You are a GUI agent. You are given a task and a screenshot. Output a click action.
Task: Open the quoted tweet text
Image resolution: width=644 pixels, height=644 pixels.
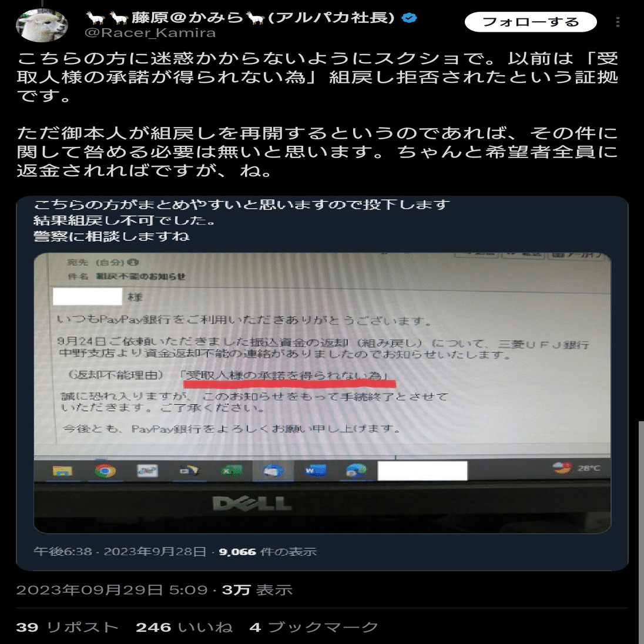point(241,220)
